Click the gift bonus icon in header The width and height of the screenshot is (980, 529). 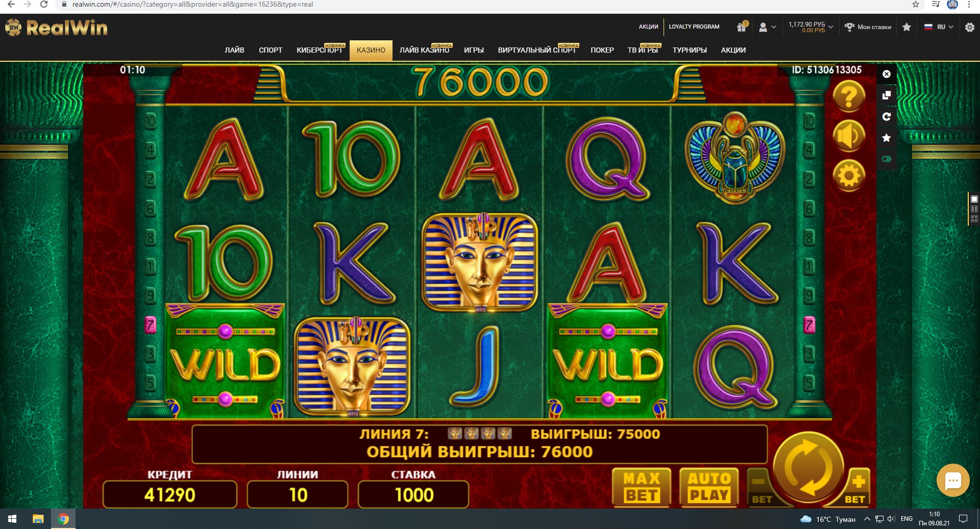(742, 27)
